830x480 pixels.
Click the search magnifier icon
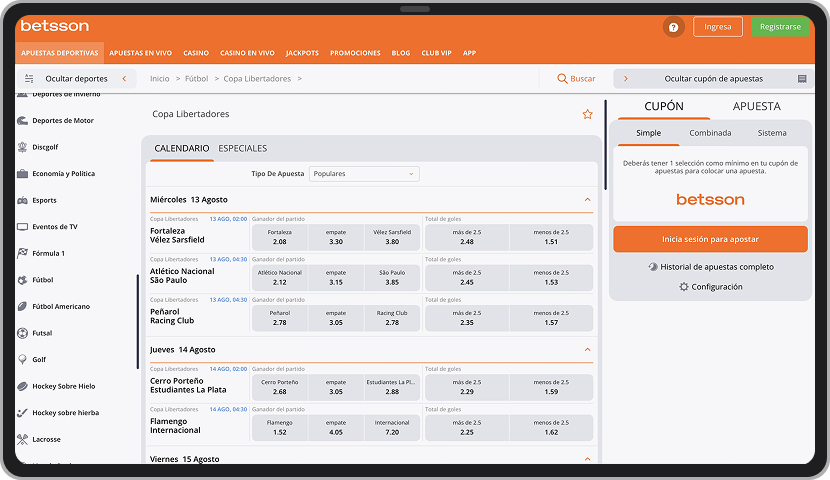coord(562,79)
